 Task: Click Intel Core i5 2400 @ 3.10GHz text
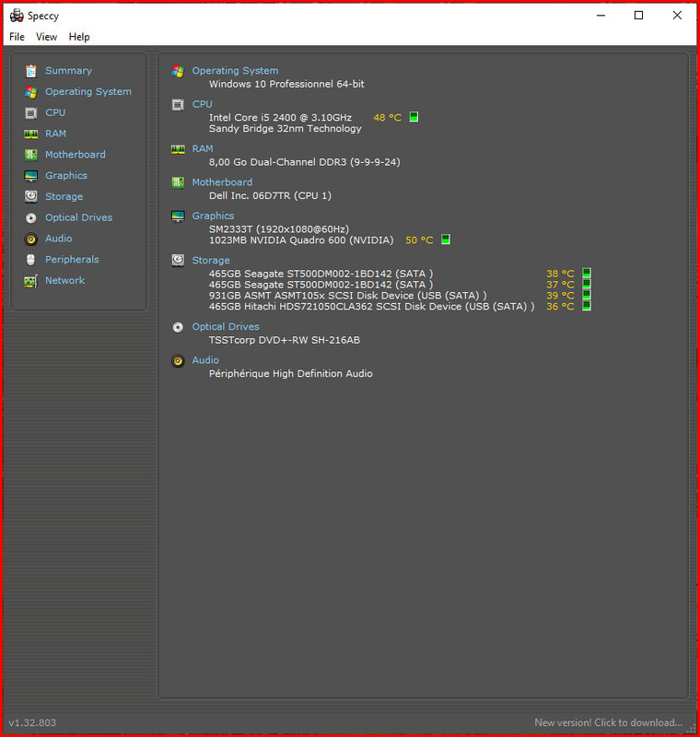tap(281, 118)
